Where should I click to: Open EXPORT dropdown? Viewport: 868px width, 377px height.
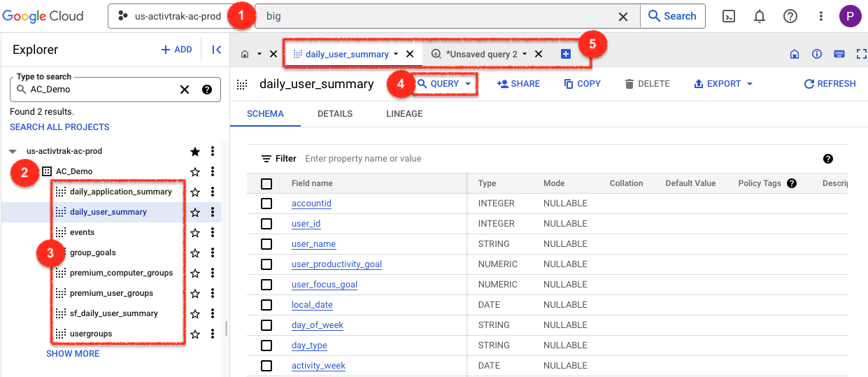pos(723,84)
